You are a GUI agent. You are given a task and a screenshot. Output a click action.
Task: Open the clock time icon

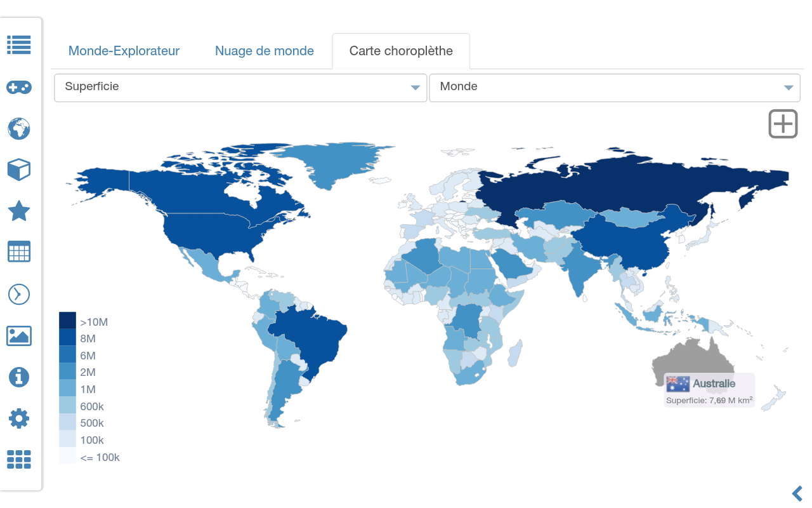coord(19,294)
